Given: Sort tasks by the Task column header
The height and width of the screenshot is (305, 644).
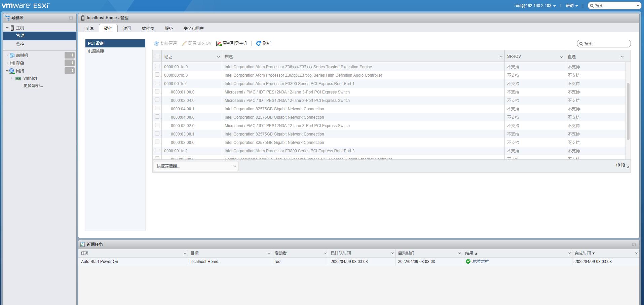Looking at the screenshot, I should point(133,253).
